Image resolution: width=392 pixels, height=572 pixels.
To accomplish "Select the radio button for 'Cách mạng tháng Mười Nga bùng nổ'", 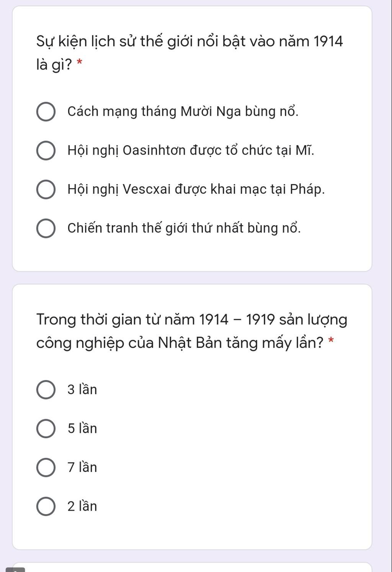I will tap(46, 112).
